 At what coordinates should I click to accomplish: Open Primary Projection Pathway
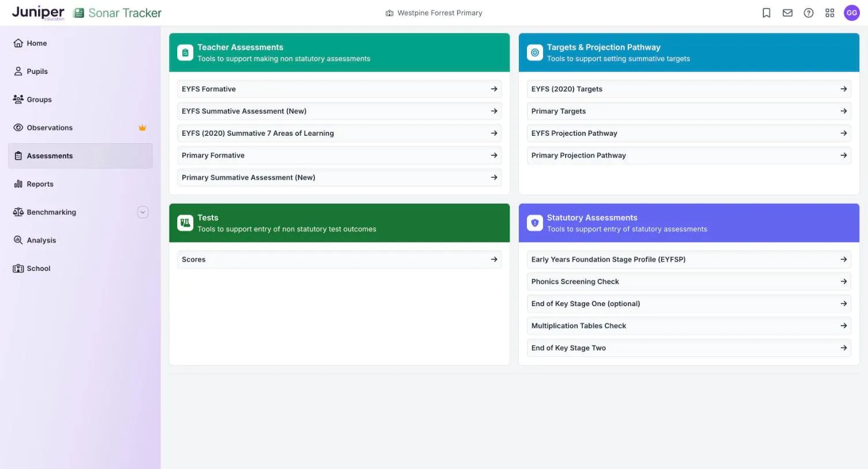pyautogui.click(x=689, y=155)
